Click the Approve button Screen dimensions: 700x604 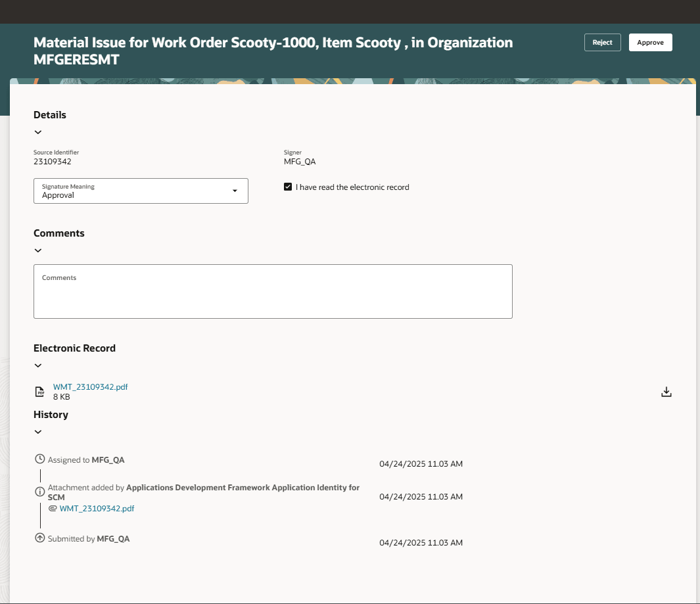tap(650, 41)
